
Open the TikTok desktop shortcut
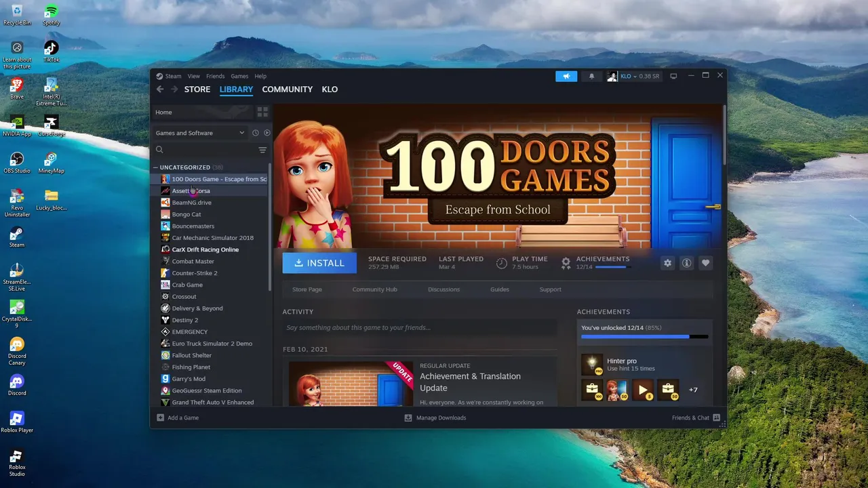51,52
